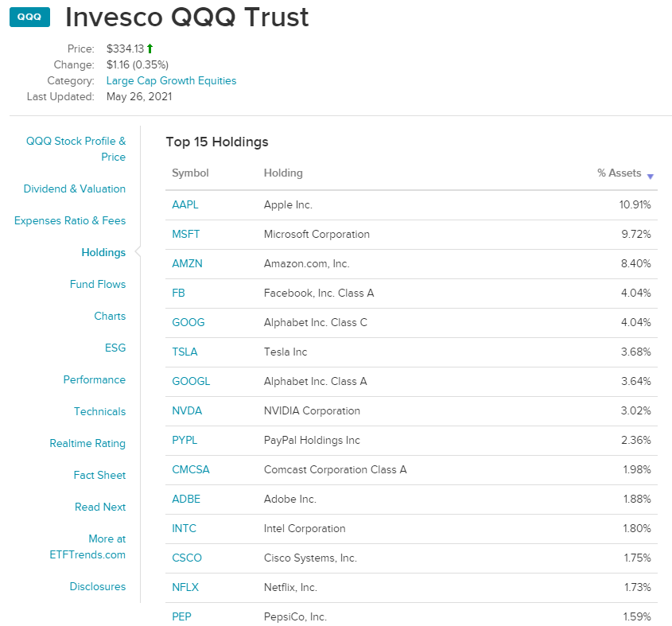The height and width of the screenshot is (626, 672).
Task: Open the AMZN symbol link
Action: (x=187, y=263)
